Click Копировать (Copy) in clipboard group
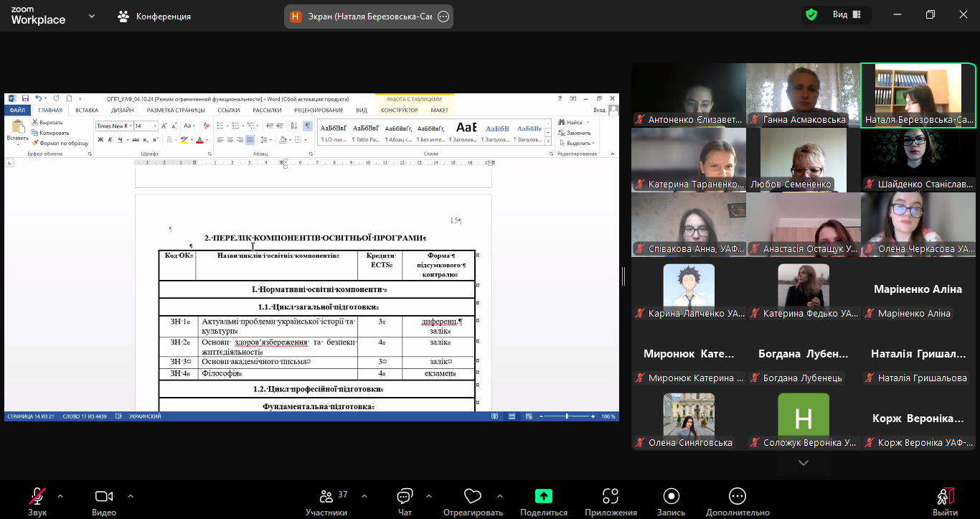The height and width of the screenshot is (519, 980). pyautogui.click(x=50, y=133)
